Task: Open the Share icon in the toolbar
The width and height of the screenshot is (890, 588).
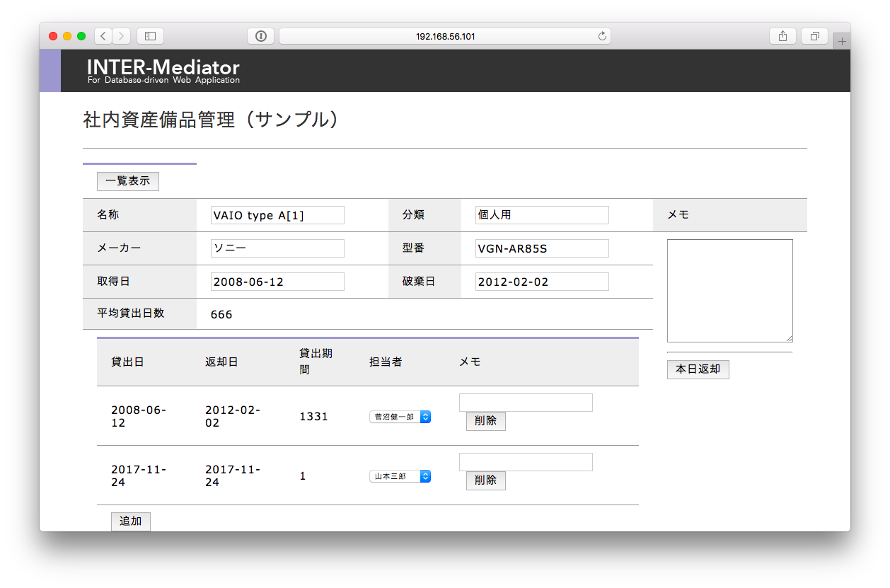Action: pos(782,35)
